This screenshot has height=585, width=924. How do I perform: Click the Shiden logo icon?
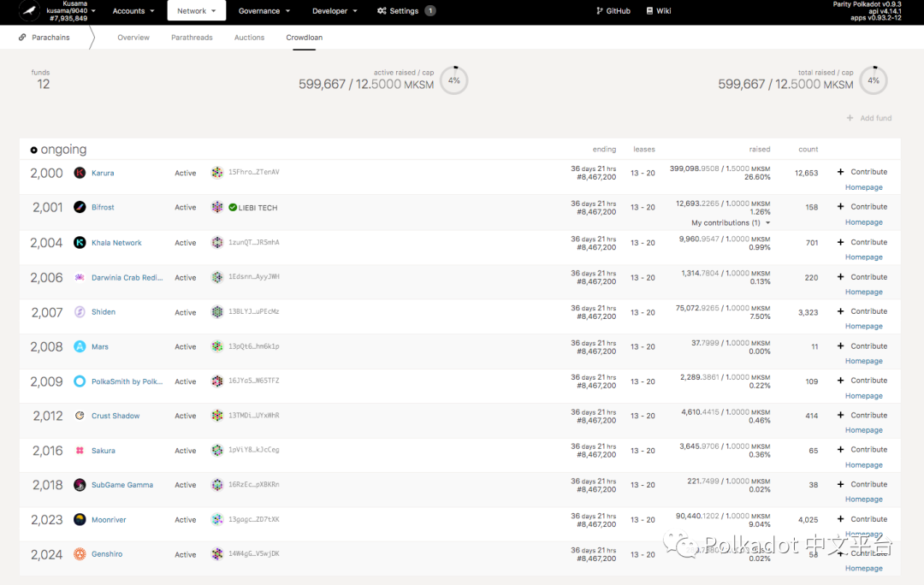tap(80, 311)
